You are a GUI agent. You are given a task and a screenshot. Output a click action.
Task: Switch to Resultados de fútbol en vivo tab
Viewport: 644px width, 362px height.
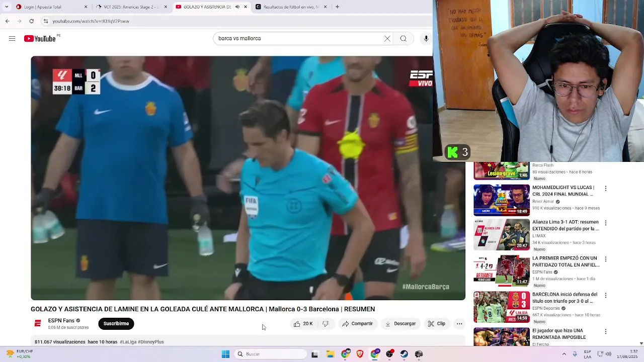(292, 7)
